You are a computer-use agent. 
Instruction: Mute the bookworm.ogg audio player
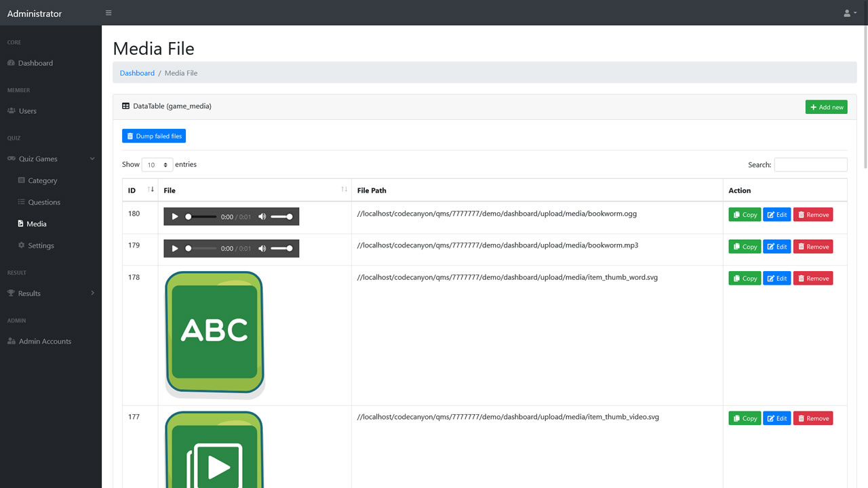[262, 217]
